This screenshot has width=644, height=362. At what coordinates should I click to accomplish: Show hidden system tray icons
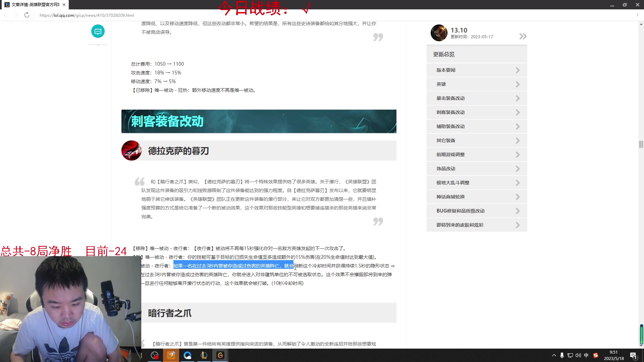(x=554, y=355)
